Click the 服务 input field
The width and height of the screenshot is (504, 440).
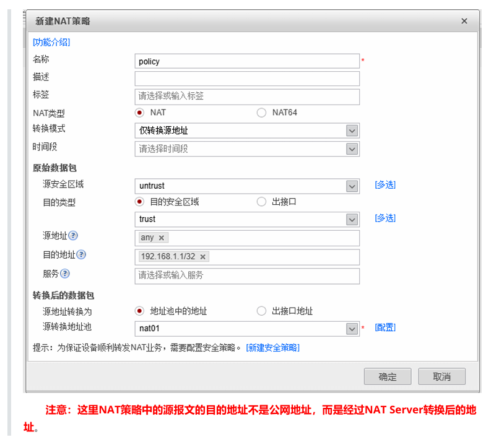coord(247,276)
